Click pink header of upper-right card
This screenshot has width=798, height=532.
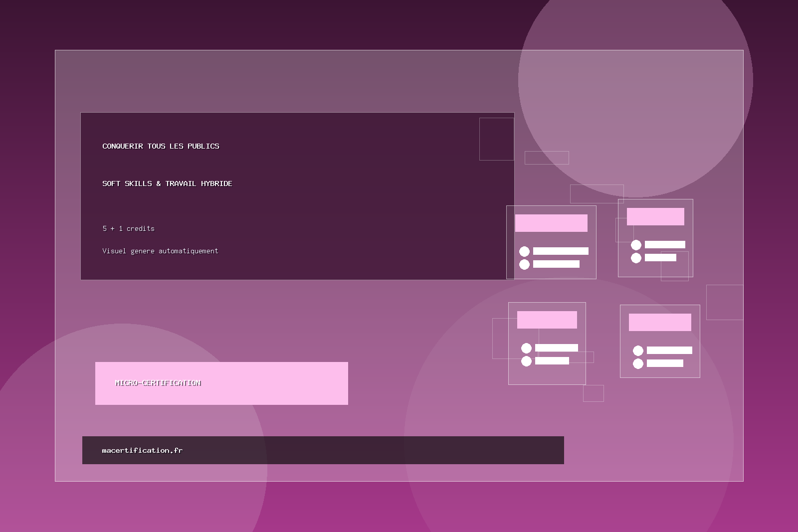click(655, 216)
